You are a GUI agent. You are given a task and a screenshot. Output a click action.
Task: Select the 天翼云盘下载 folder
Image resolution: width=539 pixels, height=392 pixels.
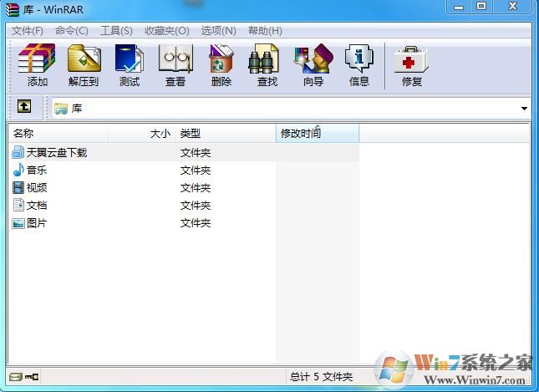pyautogui.click(x=56, y=153)
